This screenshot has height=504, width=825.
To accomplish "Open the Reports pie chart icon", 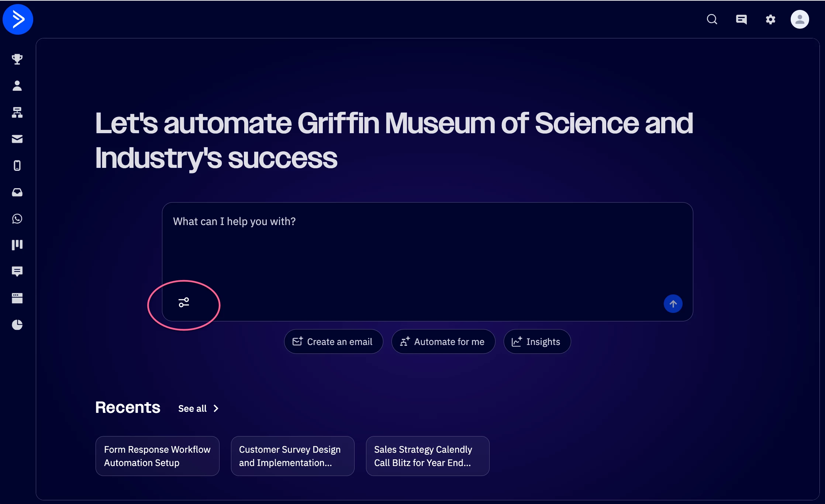I will [x=17, y=325].
